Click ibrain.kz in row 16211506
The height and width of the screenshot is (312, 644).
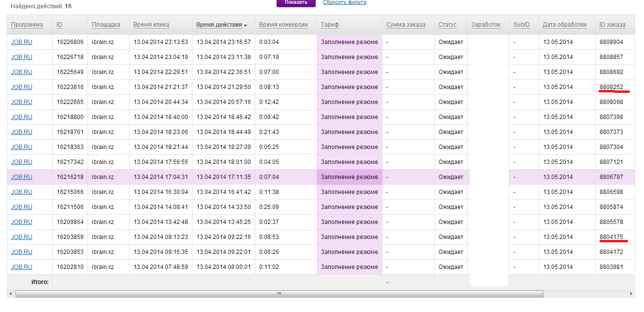pyautogui.click(x=103, y=207)
